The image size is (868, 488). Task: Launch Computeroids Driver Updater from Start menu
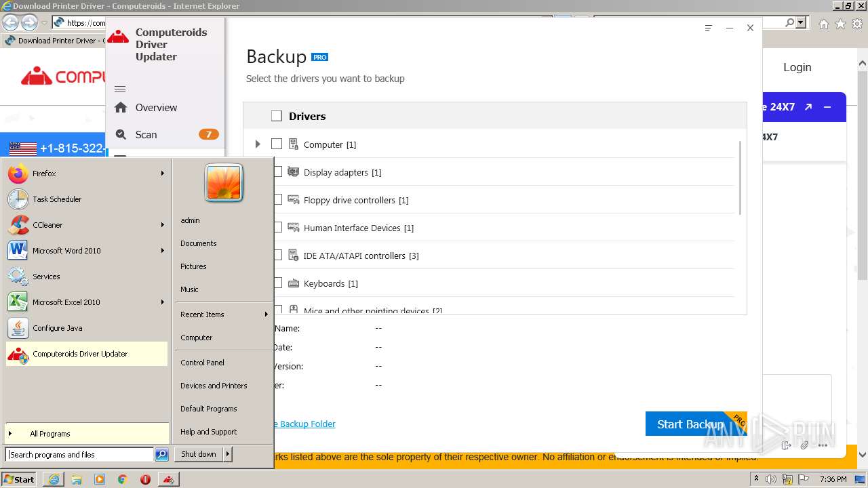pyautogui.click(x=86, y=354)
